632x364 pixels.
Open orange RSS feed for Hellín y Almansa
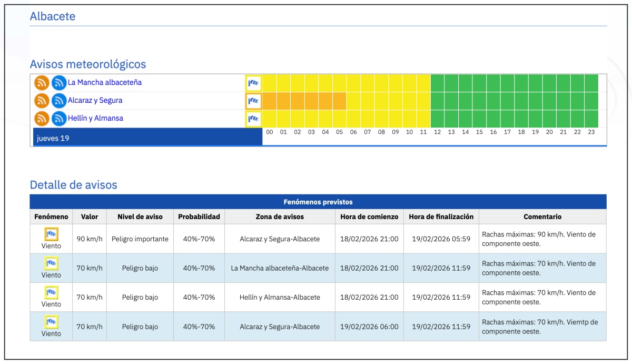point(42,119)
